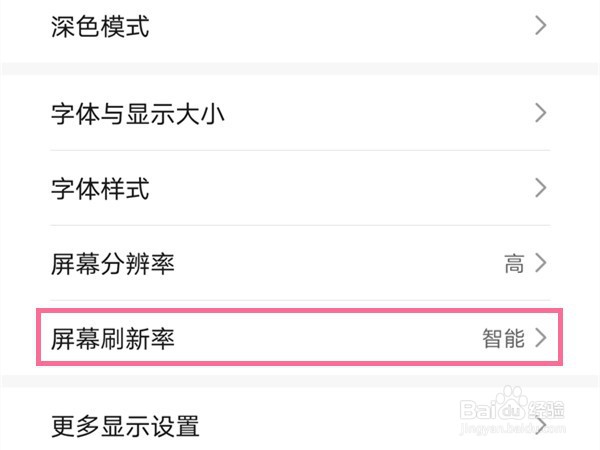The height and width of the screenshot is (450, 600).
Task: Tap the chevron beside 深色模式
Action: (x=541, y=27)
